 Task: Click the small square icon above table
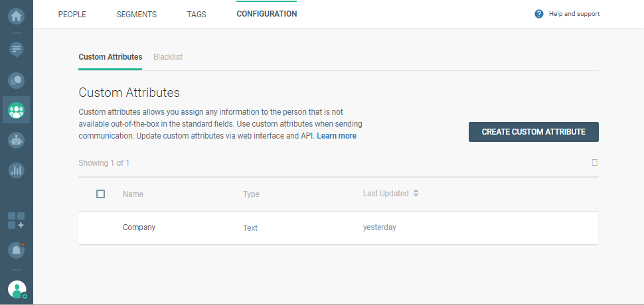[x=595, y=162]
